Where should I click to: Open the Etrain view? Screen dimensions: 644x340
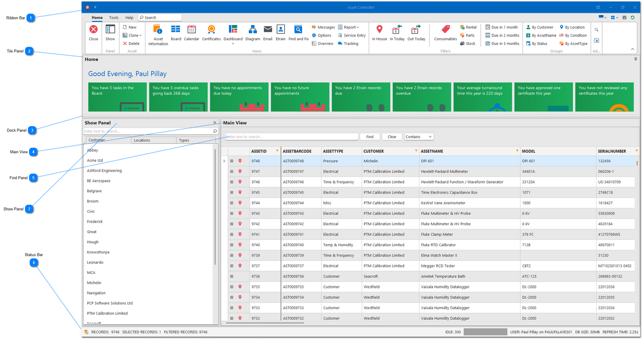click(x=281, y=33)
